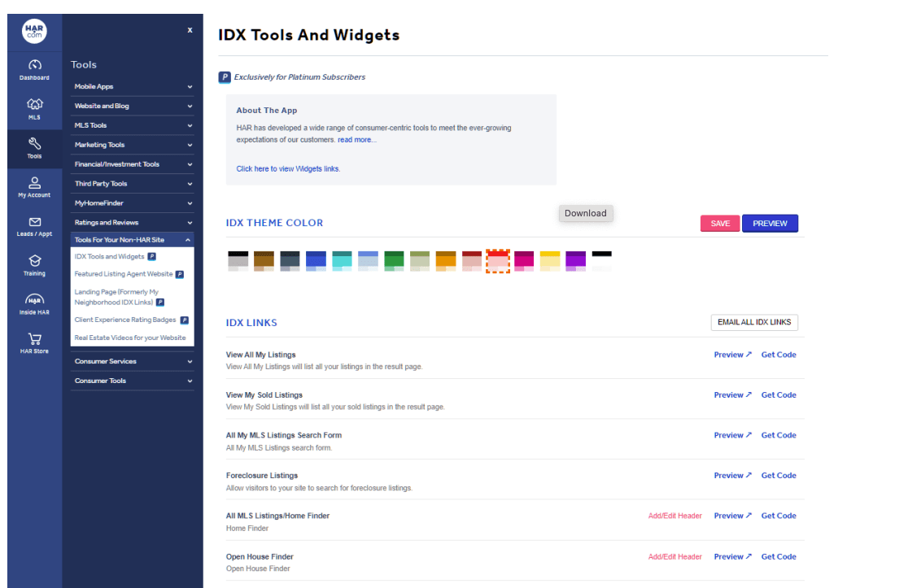Click the PREVIEW theme button

pos(770,224)
